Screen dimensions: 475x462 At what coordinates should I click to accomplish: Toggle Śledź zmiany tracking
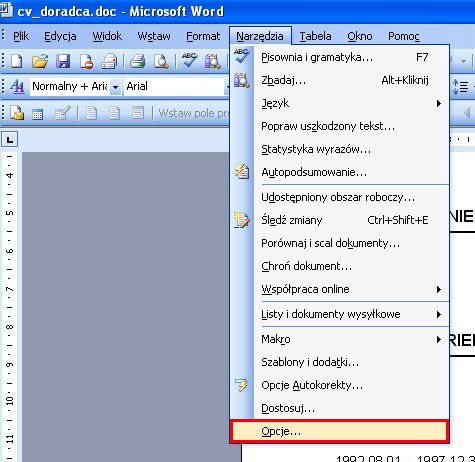click(340, 220)
